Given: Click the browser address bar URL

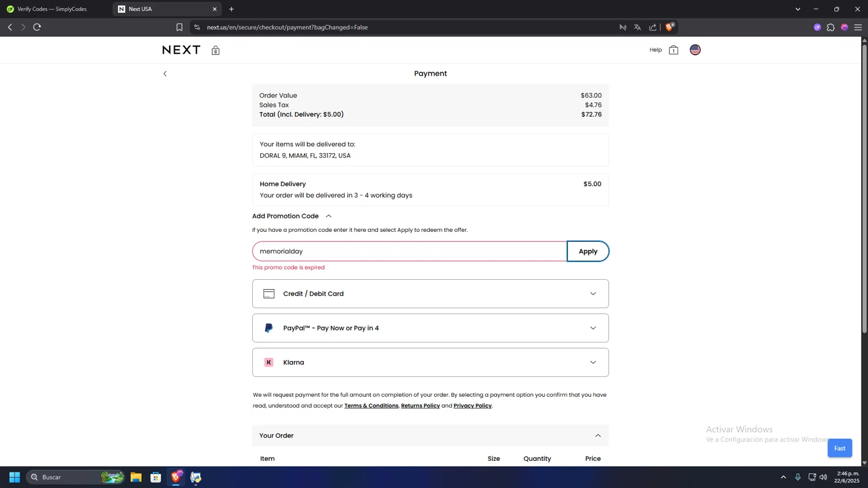Looking at the screenshot, I should [287, 27].
